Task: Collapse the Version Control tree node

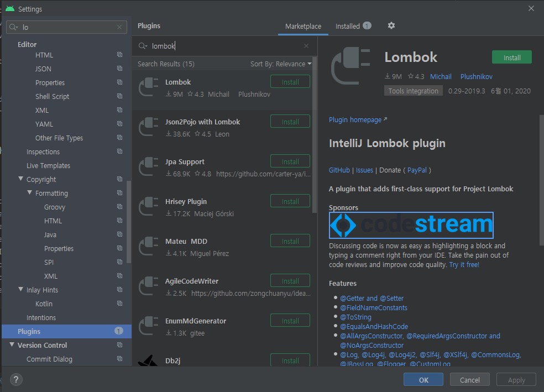Action: [x=12, y=344]
